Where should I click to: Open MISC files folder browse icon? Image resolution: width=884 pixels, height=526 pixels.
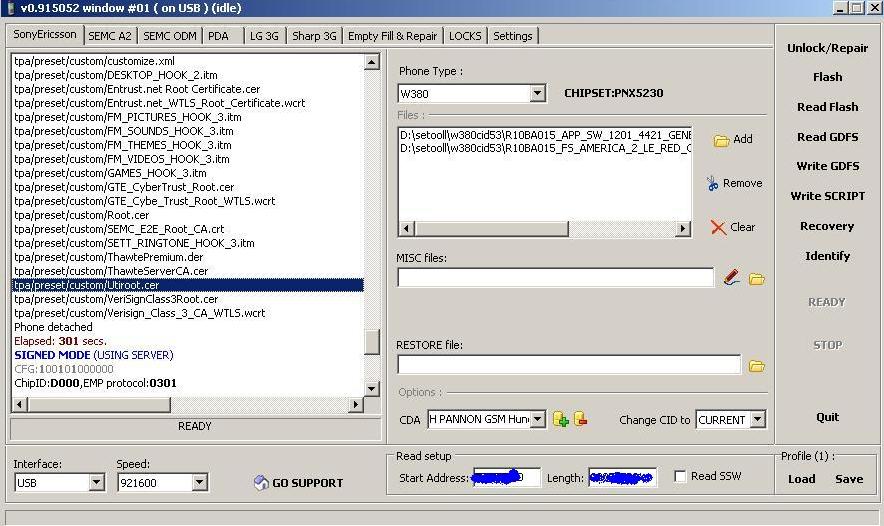click(757, 279)
